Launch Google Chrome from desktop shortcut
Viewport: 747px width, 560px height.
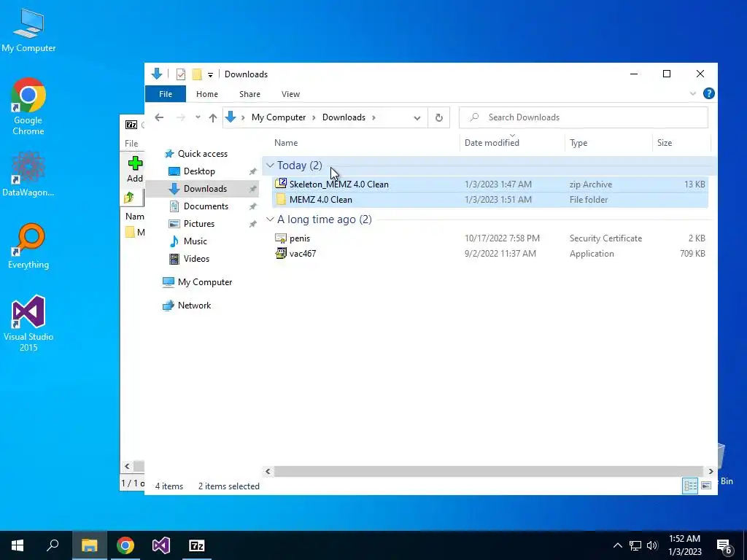28,106
